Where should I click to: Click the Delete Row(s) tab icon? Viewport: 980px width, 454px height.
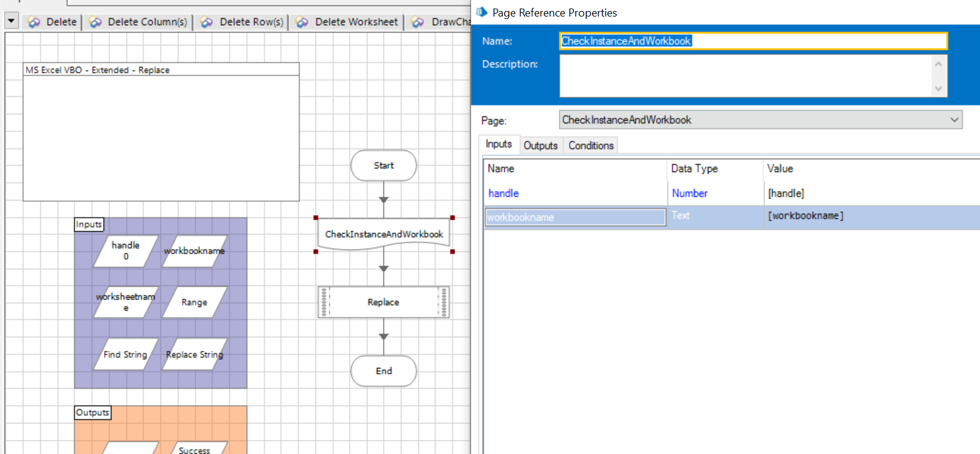[x=207, y=22]
